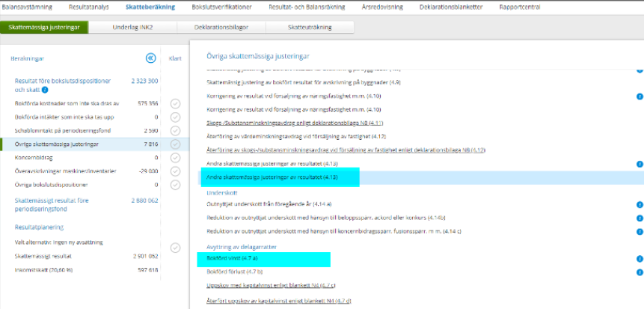644x309 pixels.
Task: Click info icon for Outnyttjat underskott (4.14 a)
Action: pyautogui.click(x=640, y=205)
